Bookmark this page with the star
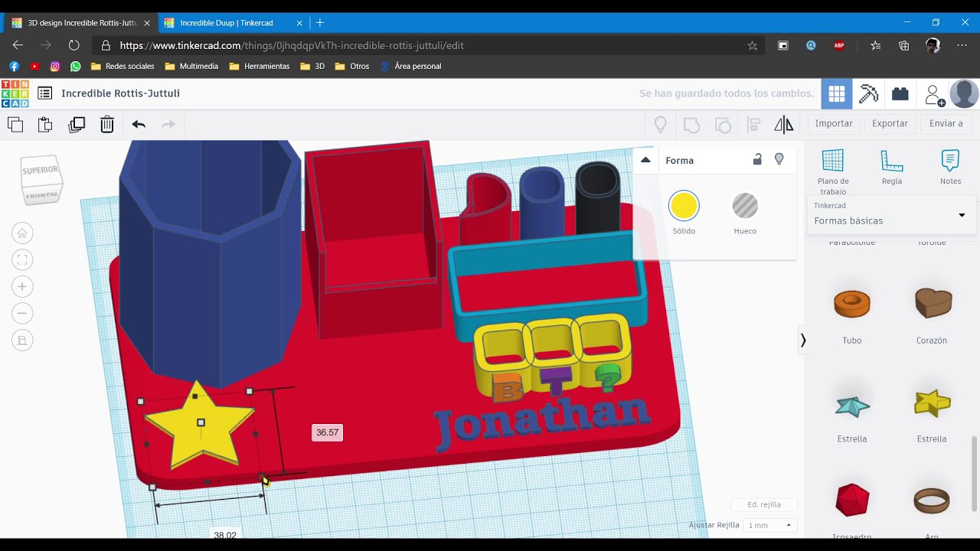 [x=753, y=45]
